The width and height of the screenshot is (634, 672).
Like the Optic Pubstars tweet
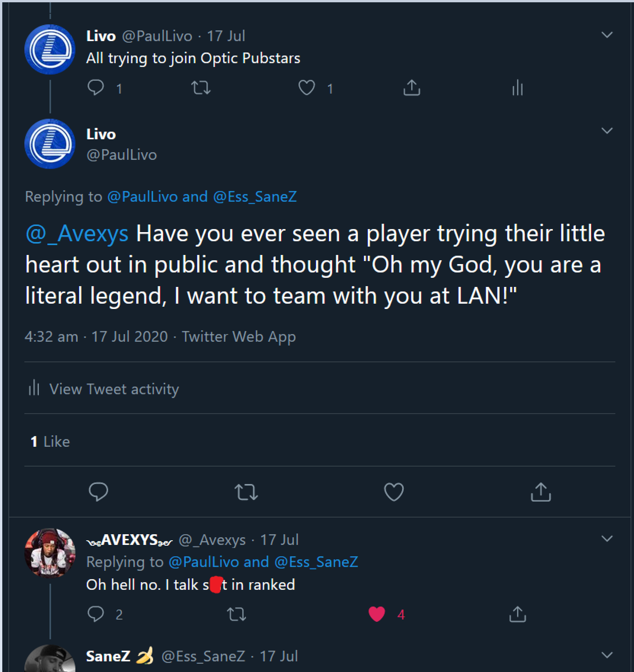(307, 88)
